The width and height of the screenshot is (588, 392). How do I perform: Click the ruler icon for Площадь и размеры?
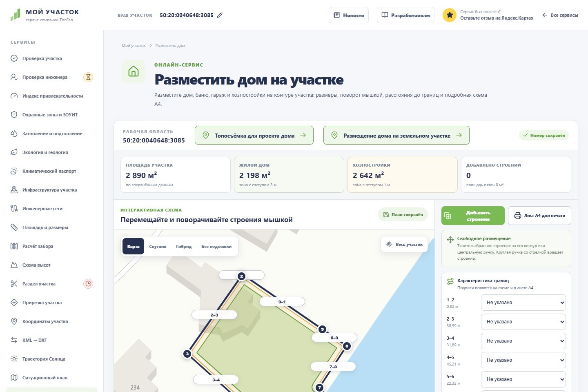(14, 227)
